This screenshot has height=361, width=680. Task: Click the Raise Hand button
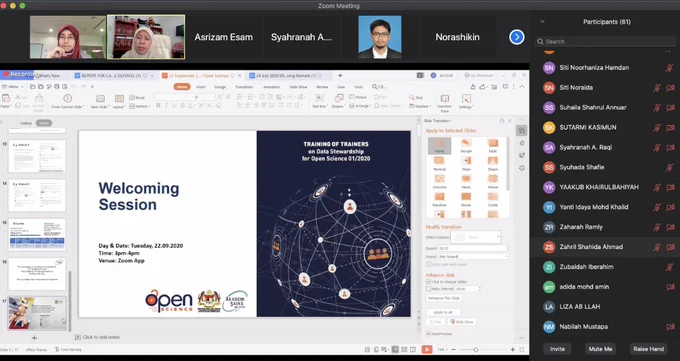648,349
